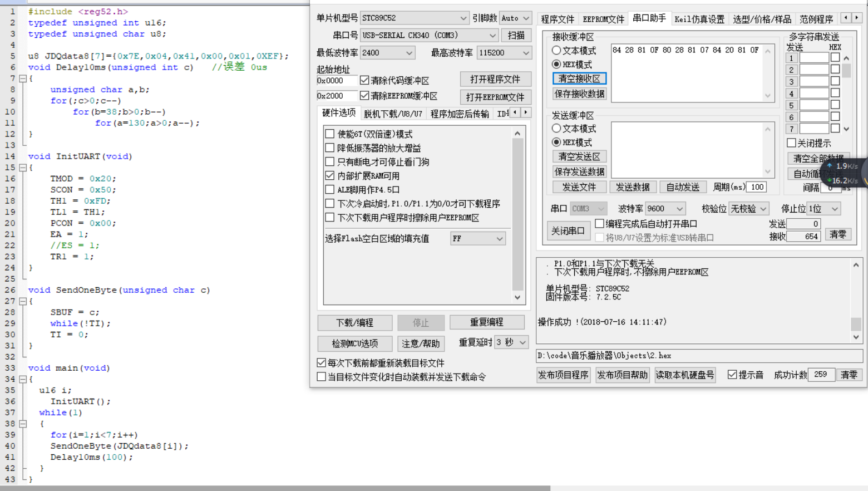868x491 pixels.
Task: Uncheck 内部扩展RAM可用
Action: [x=329, y=175]
